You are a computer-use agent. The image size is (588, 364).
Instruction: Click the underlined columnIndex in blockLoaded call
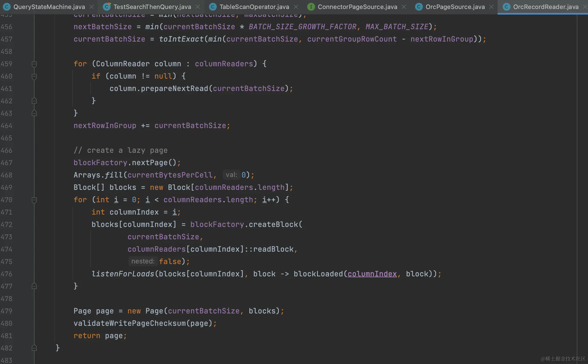(x=372, y=274)
